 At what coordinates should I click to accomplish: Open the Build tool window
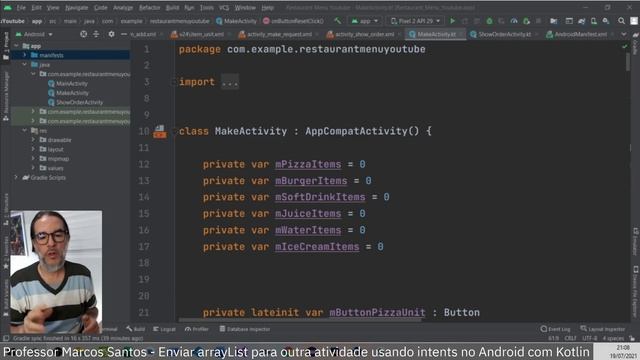coord(136,329)
